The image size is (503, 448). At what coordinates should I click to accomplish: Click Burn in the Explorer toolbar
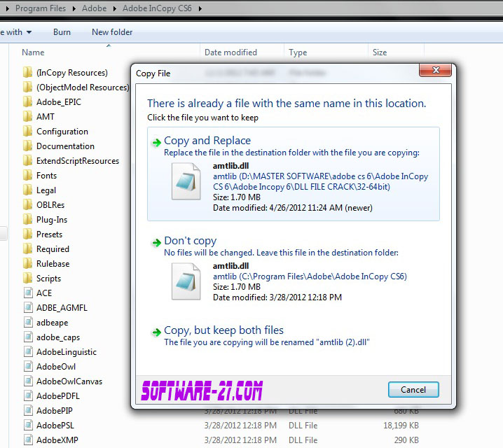[62, 32]
